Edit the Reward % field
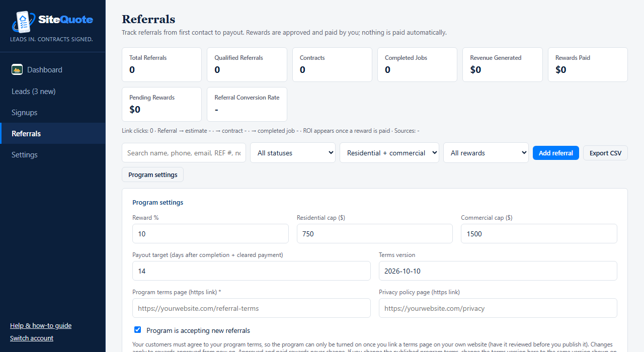644x352 pixels. [x=210, y=234]
